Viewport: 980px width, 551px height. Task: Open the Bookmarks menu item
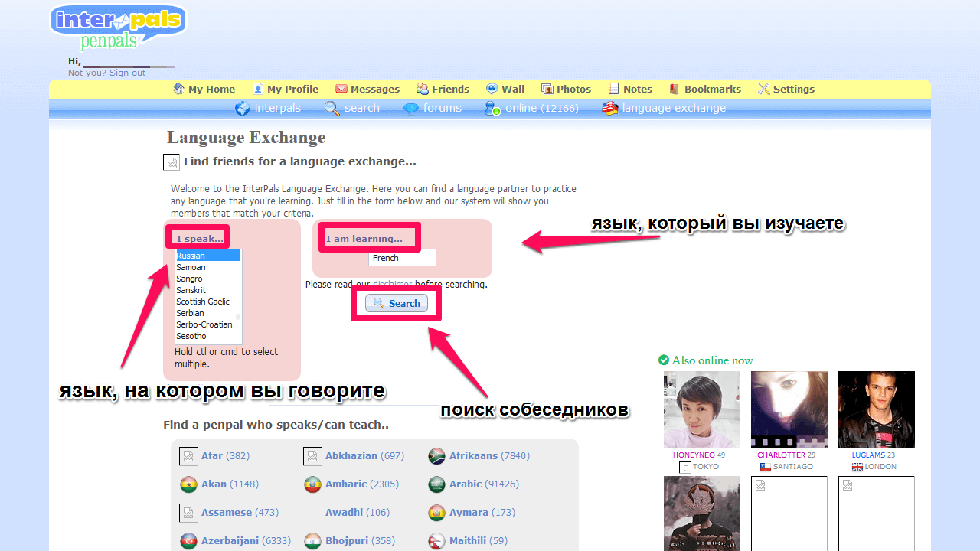tap(705, 89)
